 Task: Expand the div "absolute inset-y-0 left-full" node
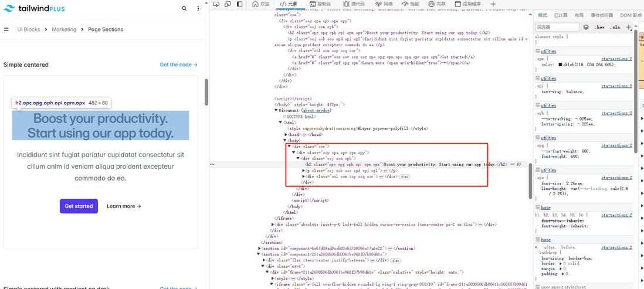[x=273, y=225]
